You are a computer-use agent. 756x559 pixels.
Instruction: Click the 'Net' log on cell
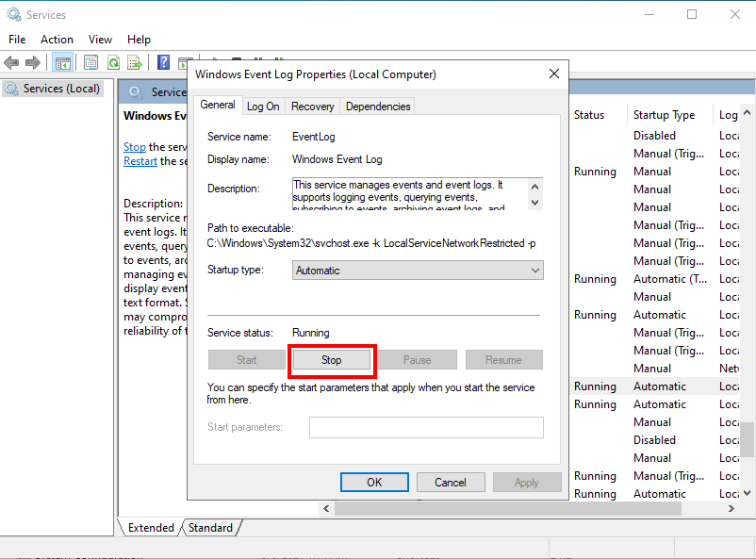coord(729,369)
